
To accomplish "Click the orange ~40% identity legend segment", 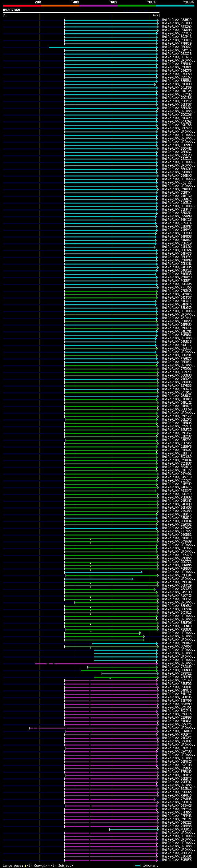I will [x=60, y=6].
